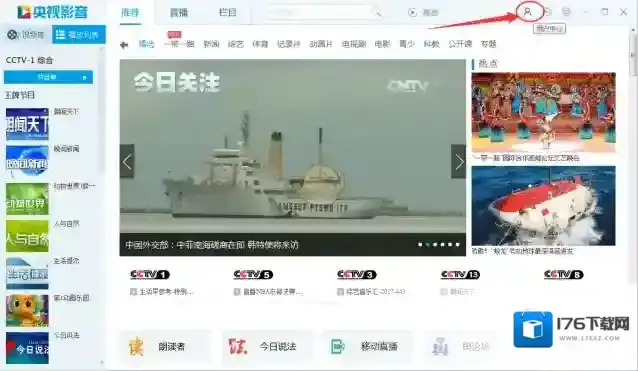Image resolution: width=638 pixels, height=371 pixels.
Task: Show previous banner slide with left arrow
Action: coord(127,161)
